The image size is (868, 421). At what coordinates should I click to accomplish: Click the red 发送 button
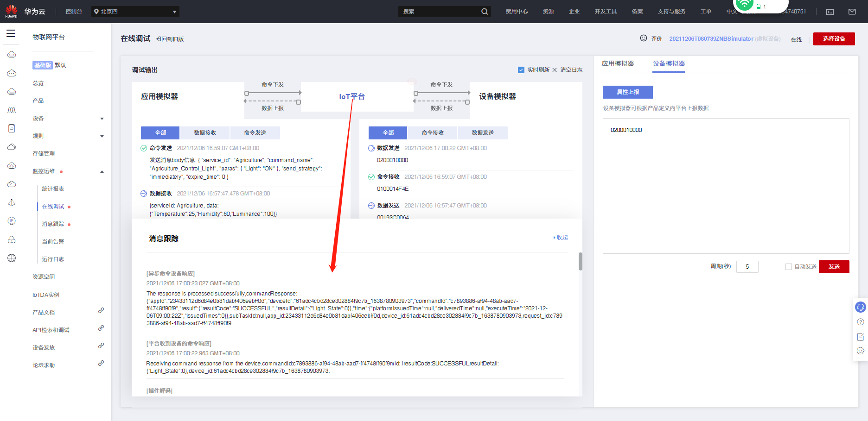pos(834,267)
